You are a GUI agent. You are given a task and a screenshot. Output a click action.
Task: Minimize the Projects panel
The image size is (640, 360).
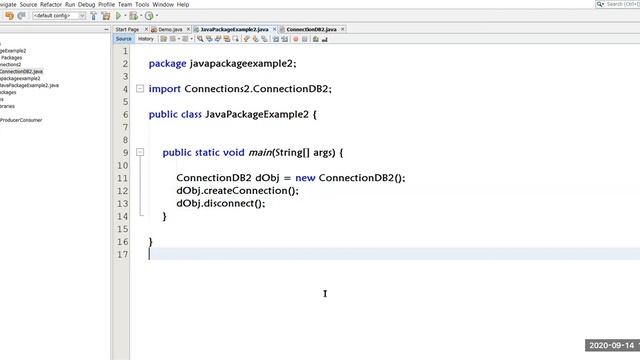click(x=106, y=29)
